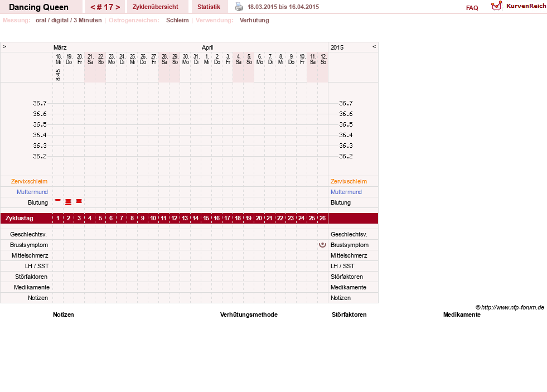Click the right Zervixschleim row label
This screenshot has height=392, width=547.
[348, 181]
